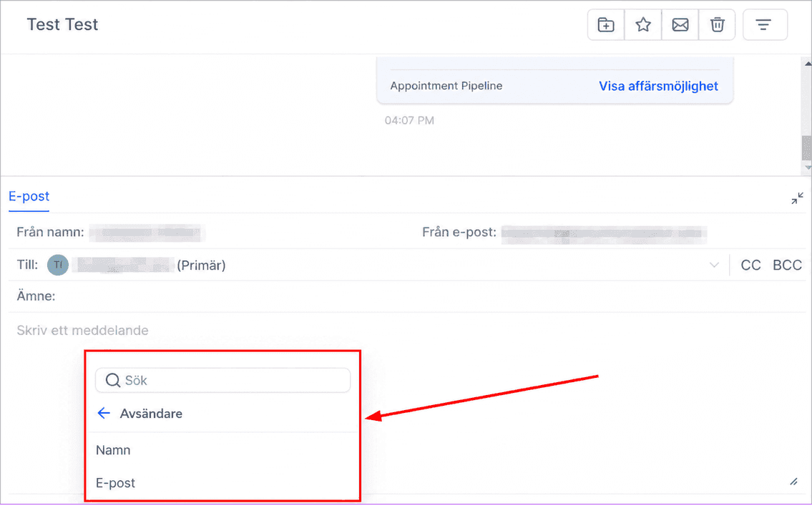The height and width of the screenshot is (526, 812).
Task: Collapse the email composer with arrows icon
Action: 797,198
